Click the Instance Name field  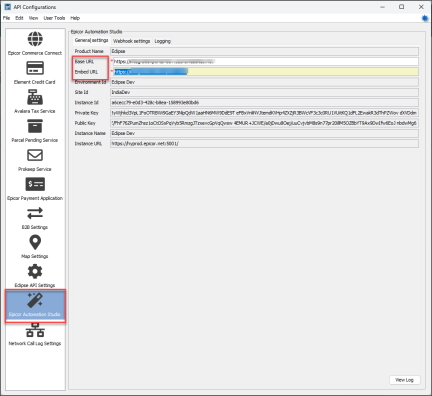(264, 133)
